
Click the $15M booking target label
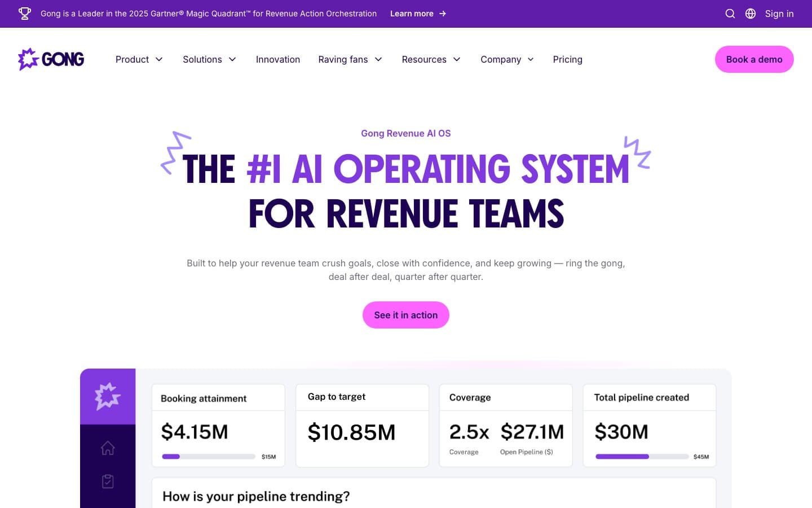[x=268, y=457]
